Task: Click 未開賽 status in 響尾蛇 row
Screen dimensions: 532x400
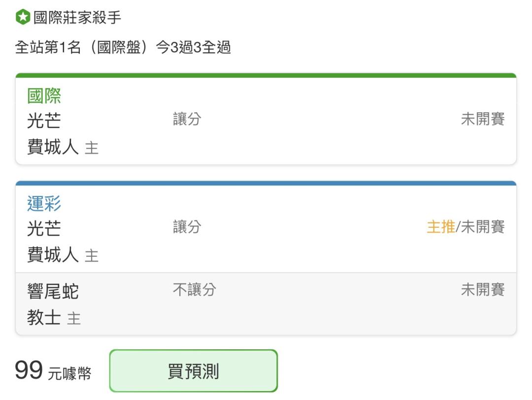Action: [482, 290]
